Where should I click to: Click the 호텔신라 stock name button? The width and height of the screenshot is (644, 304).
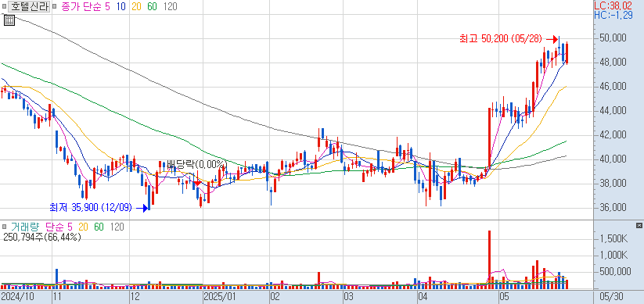[29, 6]
